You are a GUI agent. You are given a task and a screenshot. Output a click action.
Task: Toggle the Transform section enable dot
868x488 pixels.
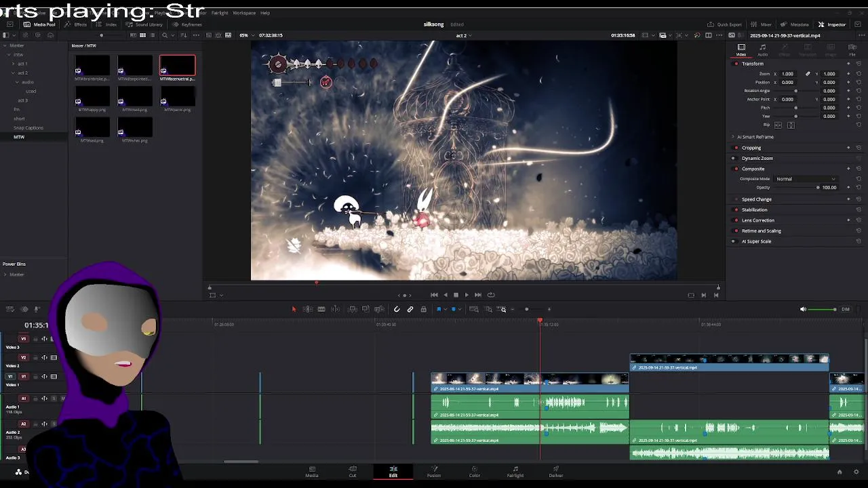(736, 64)
